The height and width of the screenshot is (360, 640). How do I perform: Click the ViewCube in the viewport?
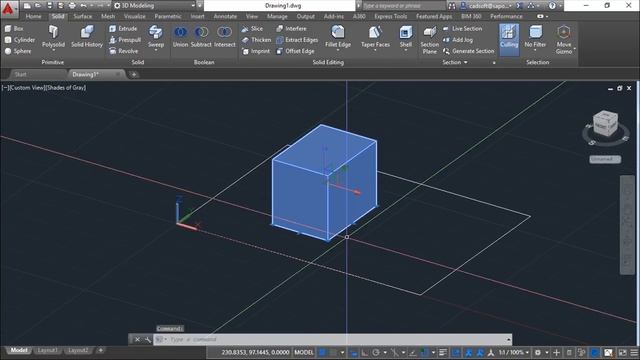click(605, 124)
